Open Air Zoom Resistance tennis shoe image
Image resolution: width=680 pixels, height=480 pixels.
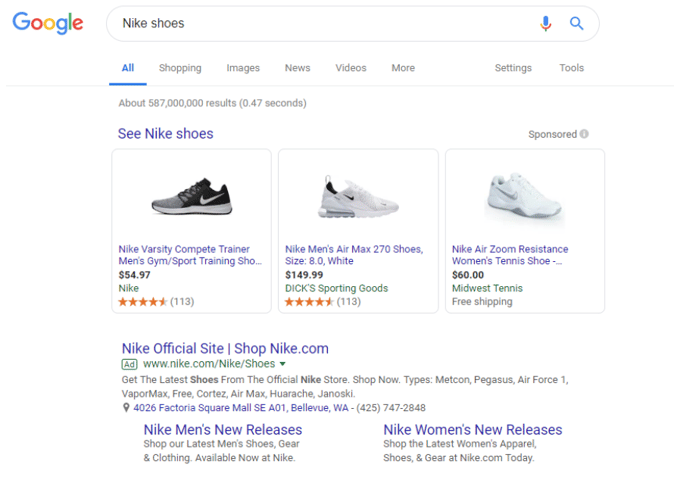tap(524, 197)
